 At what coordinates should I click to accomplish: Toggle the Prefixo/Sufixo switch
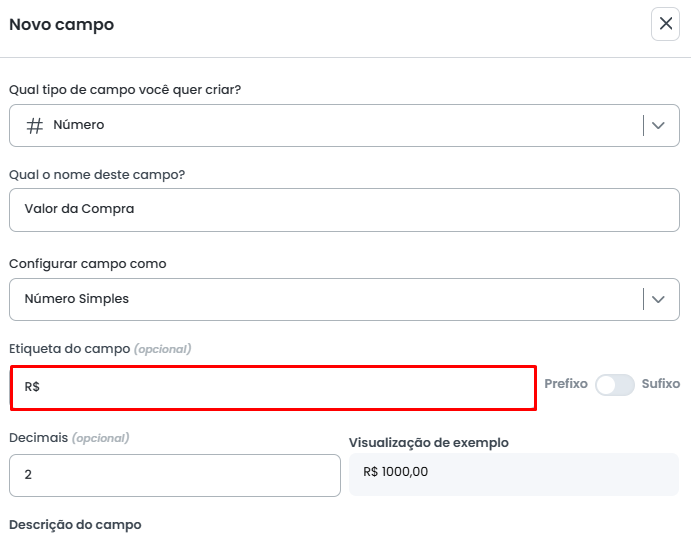(x=614, y=385)
